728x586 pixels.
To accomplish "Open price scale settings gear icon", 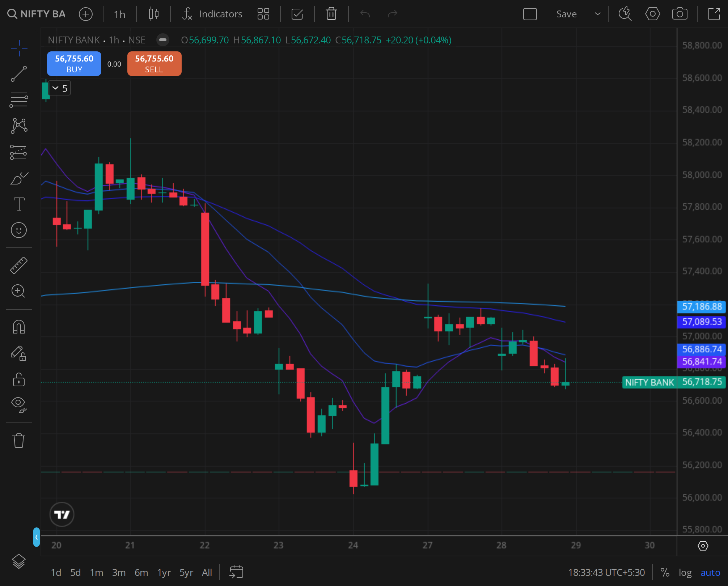I will point(703,545).
